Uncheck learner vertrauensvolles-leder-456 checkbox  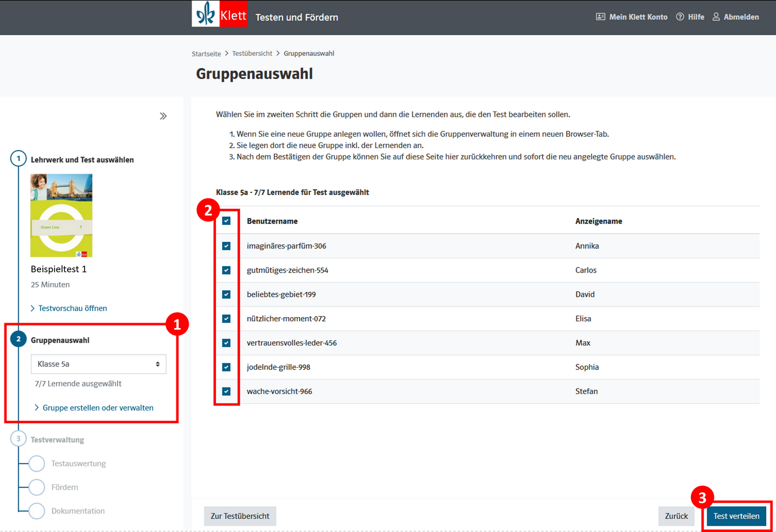coord(226,342)
